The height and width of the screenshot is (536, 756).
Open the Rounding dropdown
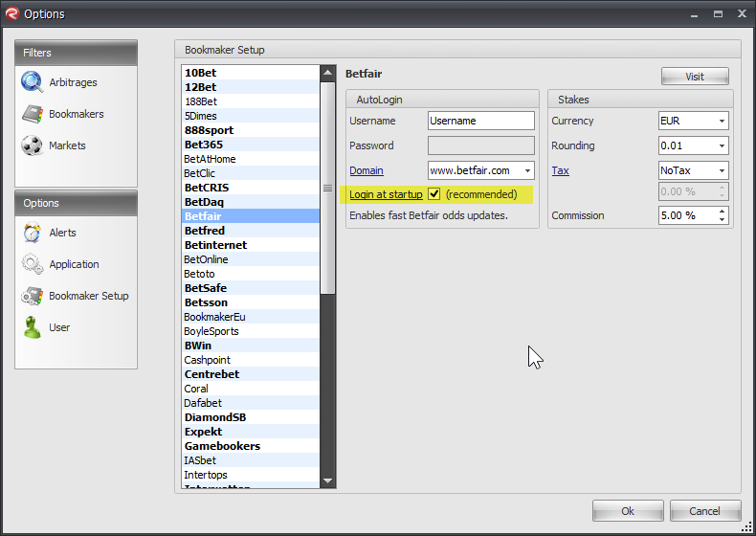point(722,145)
